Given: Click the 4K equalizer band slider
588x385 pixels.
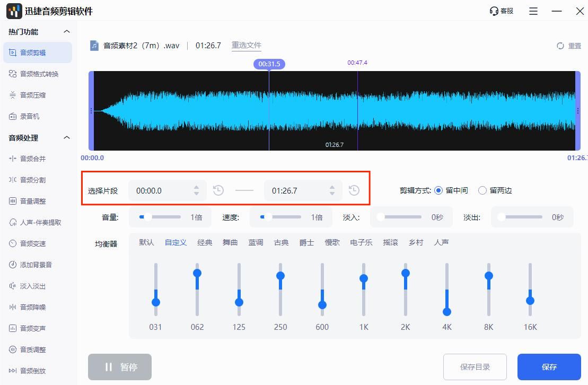Looking at the screenshot, I should coord(447,290).
